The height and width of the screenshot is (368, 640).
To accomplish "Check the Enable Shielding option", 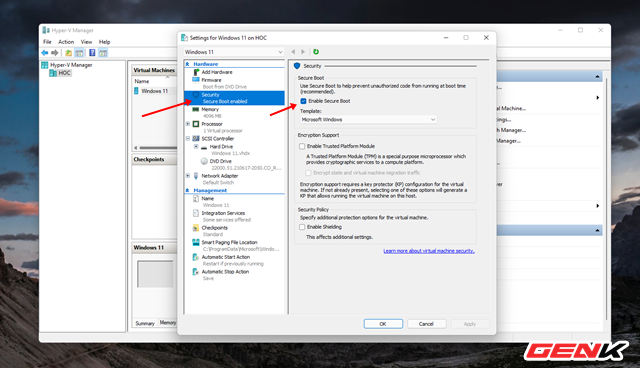I will click(302, 227).
